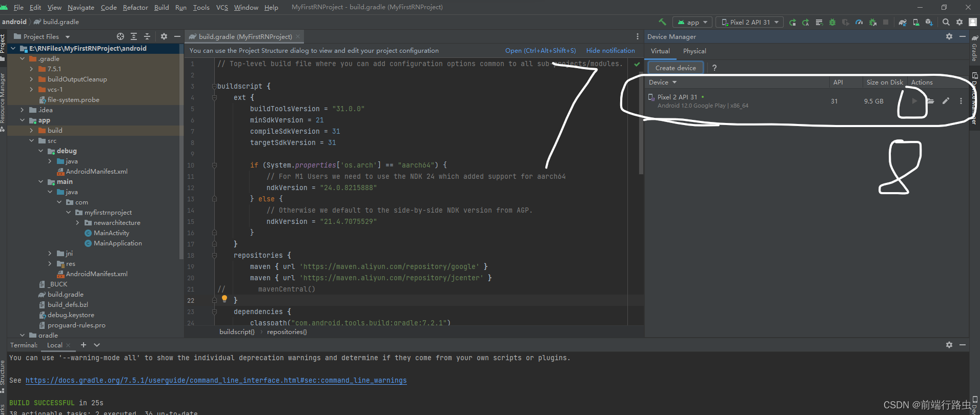Sync project with Gradle files icon
This screenshot has height=415, width=980.
click(903, 22)
